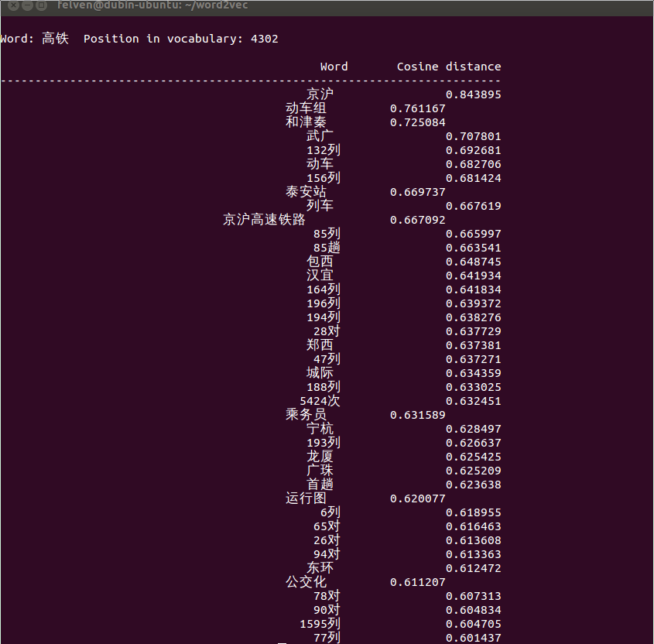Click the value 0.692681

tap(474, 151)
